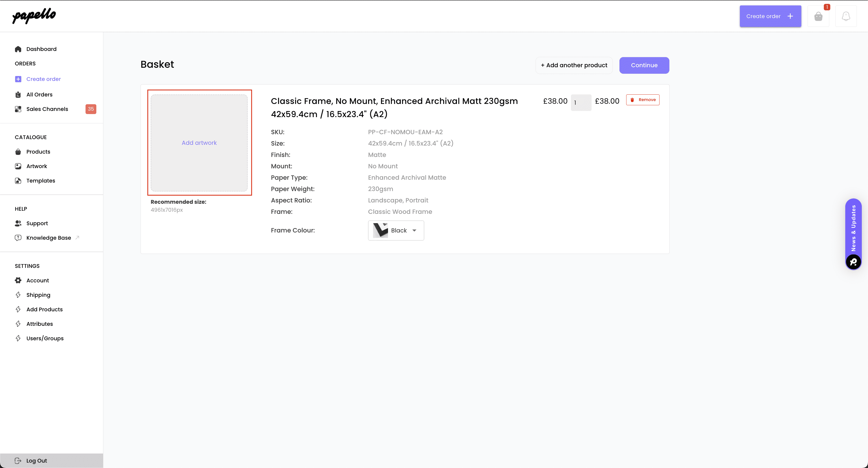Click the Attributes lightning icon
This screenshot has width=868, height=468.
click(18, 324)
